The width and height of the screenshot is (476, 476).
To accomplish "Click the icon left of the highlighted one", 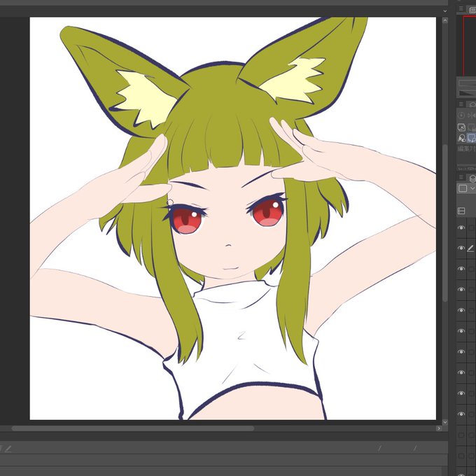I will tap(462, 139).
